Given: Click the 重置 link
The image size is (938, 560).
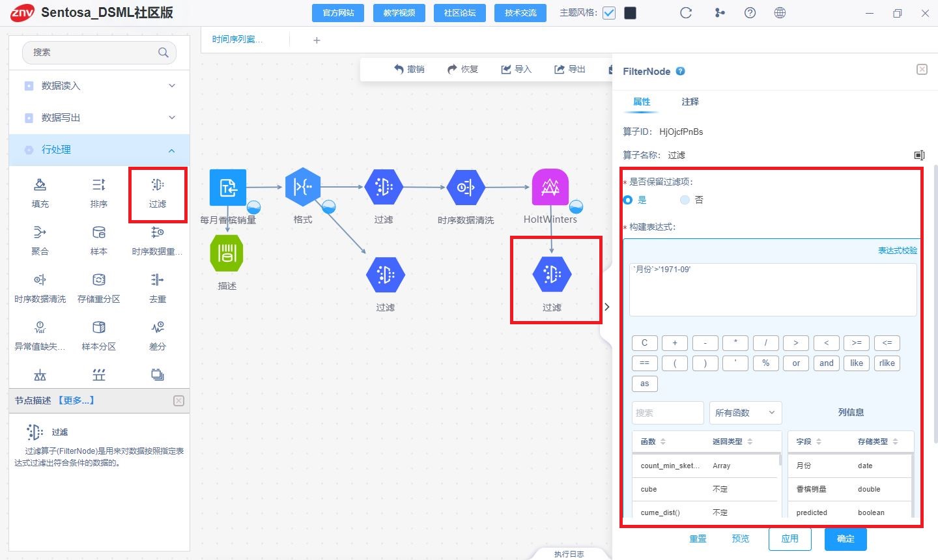Looking at the screenshot, I should pyautogui.click(x=698, y=539).
